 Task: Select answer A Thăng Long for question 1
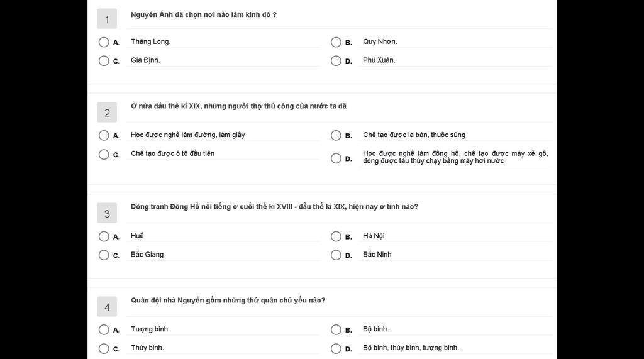tap(104, 42)
